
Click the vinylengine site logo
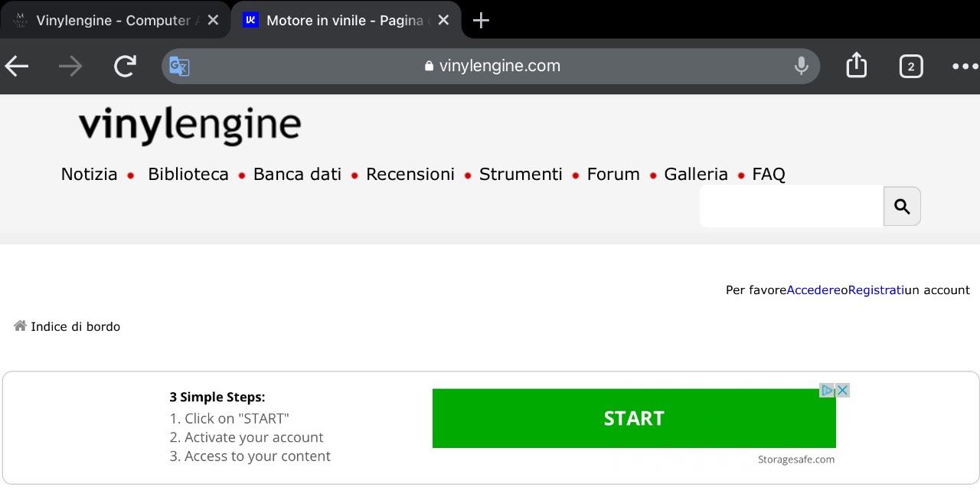pyautogui.click(x=190, y=126)
